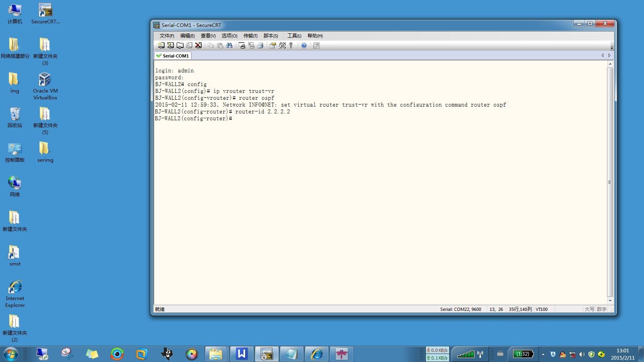644x362 pixels.
Task: Click the Public Key Assistant key icon
Action: (x=291, y=45)
